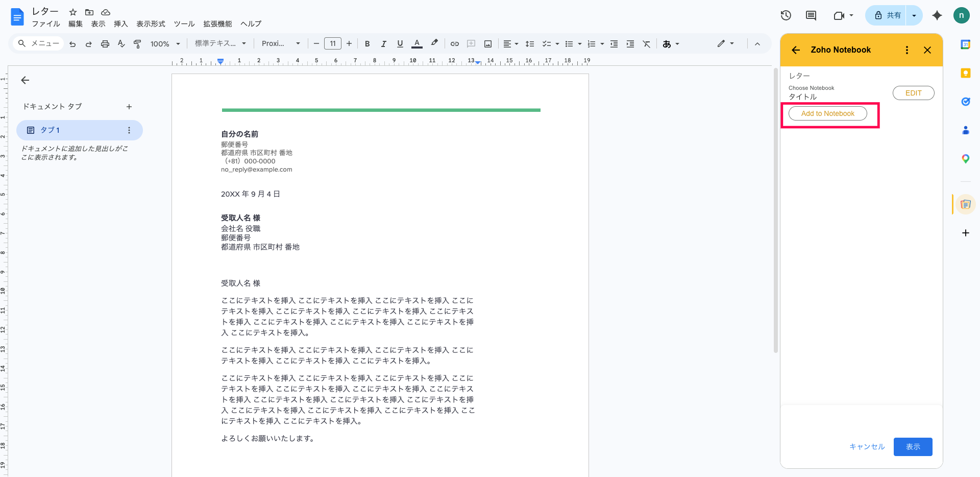This screenshot has width=980, height=477.
Task: Select タブ 1 in document tabs
Action: (50, 130)
